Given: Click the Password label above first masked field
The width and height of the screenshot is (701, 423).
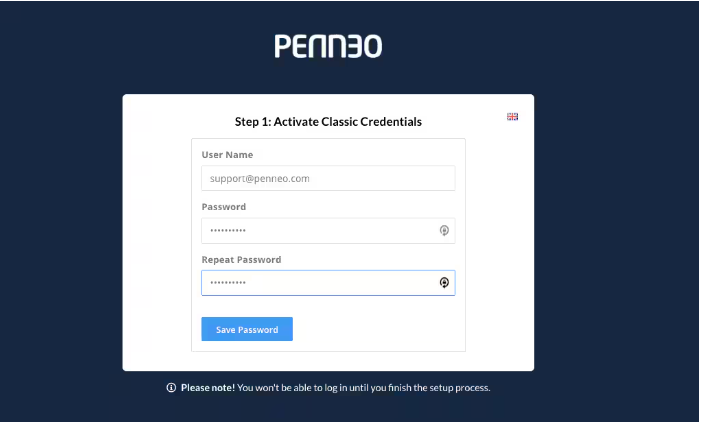Looking at the screenshot, I should coord(224,207).
